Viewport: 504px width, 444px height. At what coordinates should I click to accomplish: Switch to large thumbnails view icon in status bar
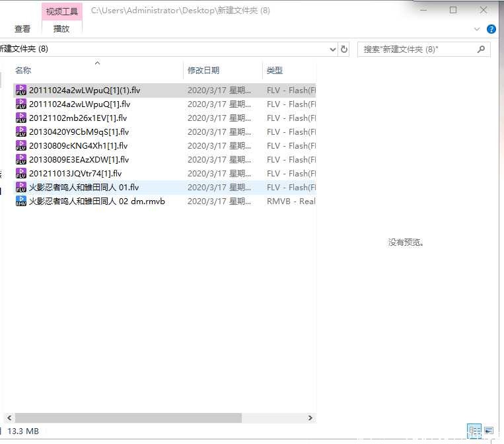point(489,431)
